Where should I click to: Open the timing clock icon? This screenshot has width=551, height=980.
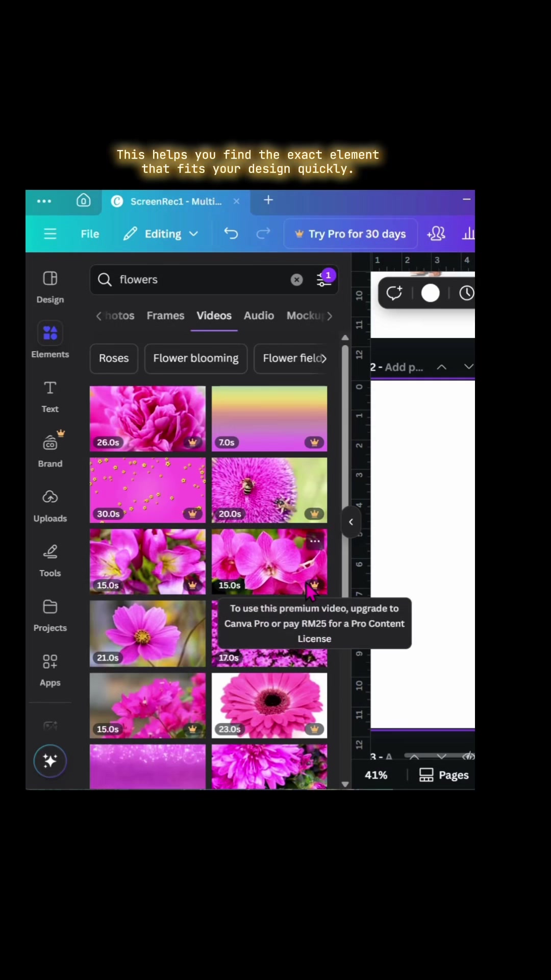[466, 293]
